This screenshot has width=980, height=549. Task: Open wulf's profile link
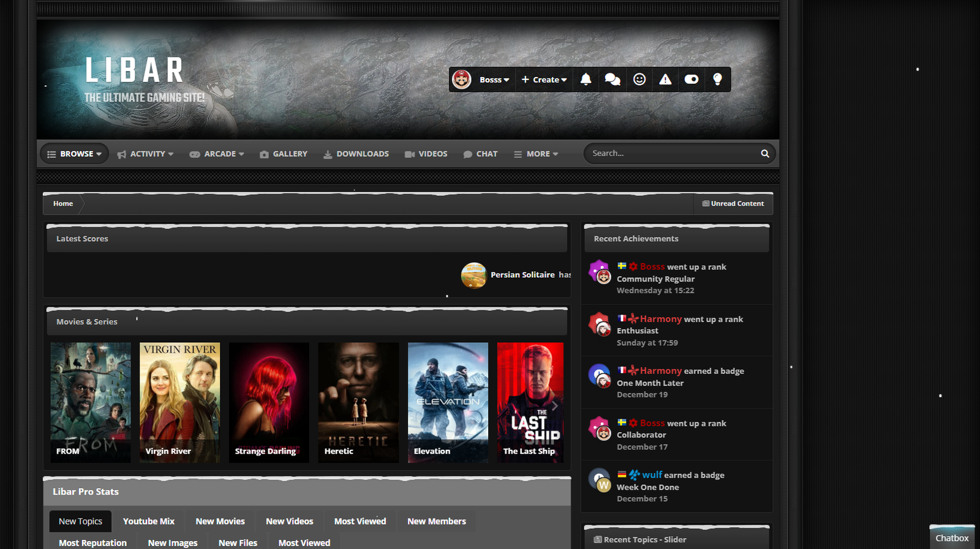652,475
